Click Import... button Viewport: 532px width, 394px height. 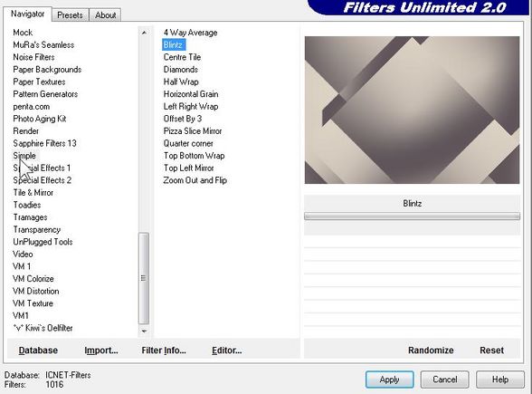coord(101,351)
